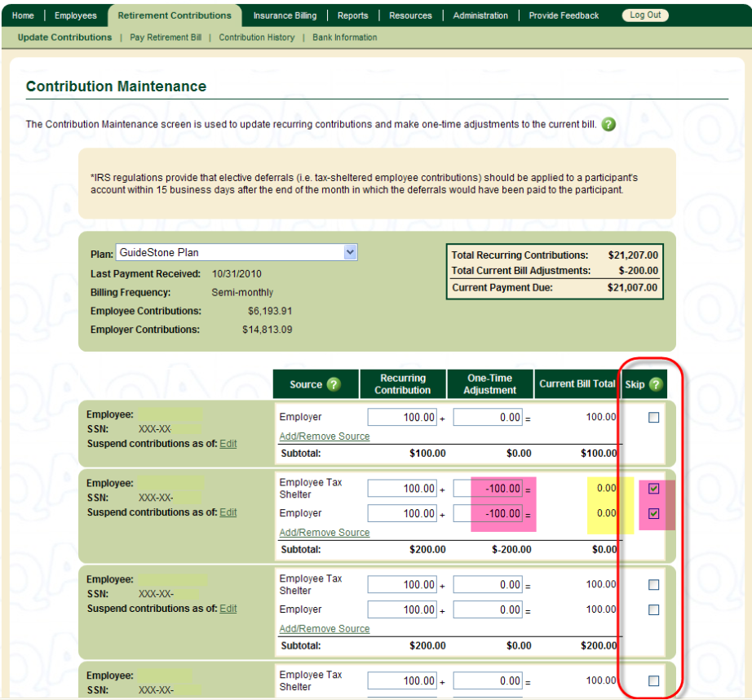Check Skip for third employee's Tax Shelter row
The width and height of the screenshot is (752, 700).
tap(653, 585)
